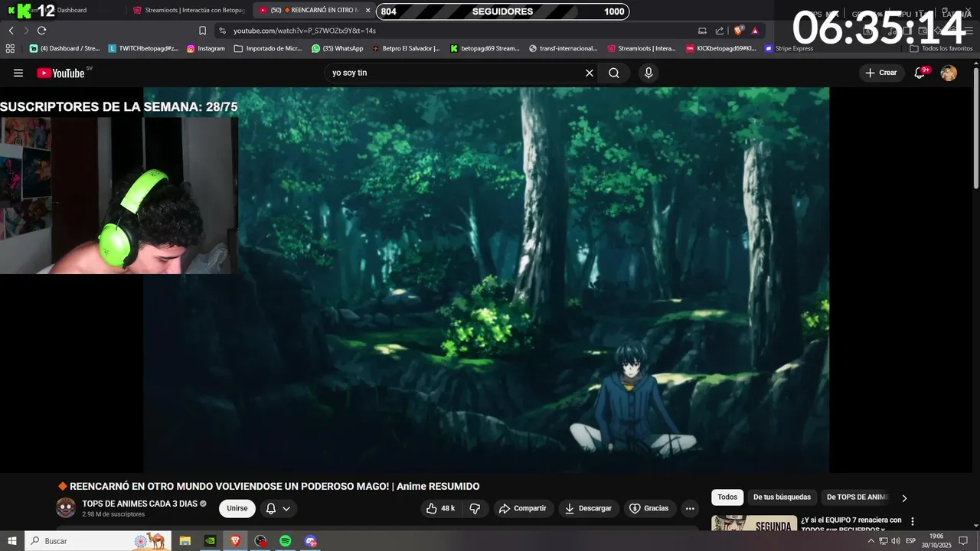Open volume control in system tray
Viewport: 980px width, 551px height.
point(896,541)
